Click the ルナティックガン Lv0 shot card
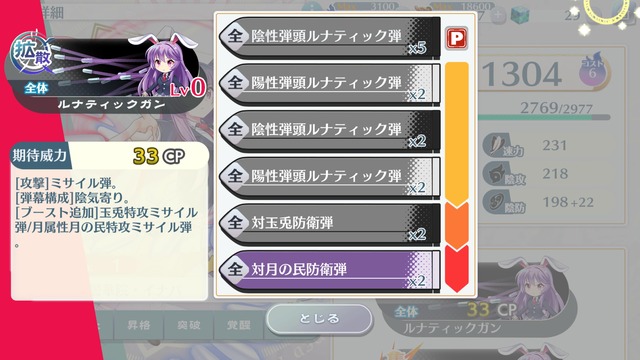This screenshot has width=640, height=360. click(104, 73)
